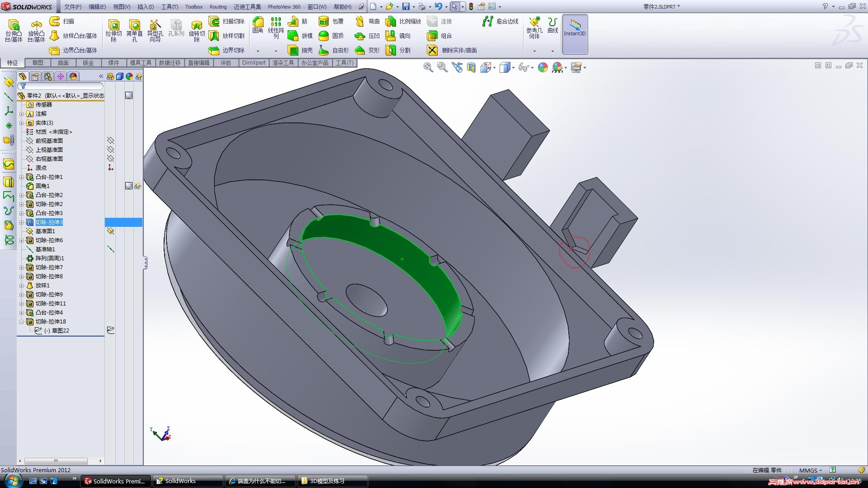Select the Mirror (镜向) feature icon
The width and height of the screenshot is (868, 488).
click(390, 36)
